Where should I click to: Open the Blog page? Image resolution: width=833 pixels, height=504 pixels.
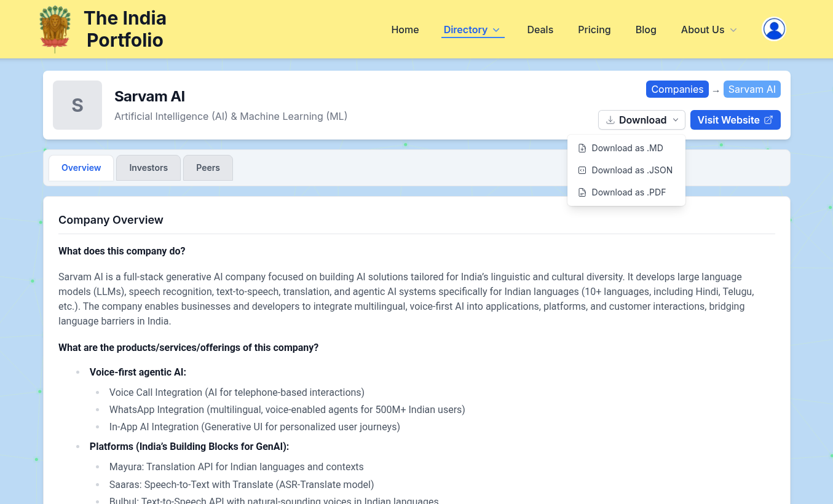coord(646,30)
